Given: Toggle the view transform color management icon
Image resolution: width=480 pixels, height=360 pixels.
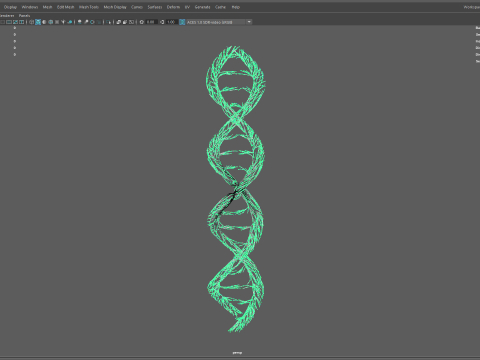Looking at the screenshot, I should pyautogui.click(x=182, y=22).
